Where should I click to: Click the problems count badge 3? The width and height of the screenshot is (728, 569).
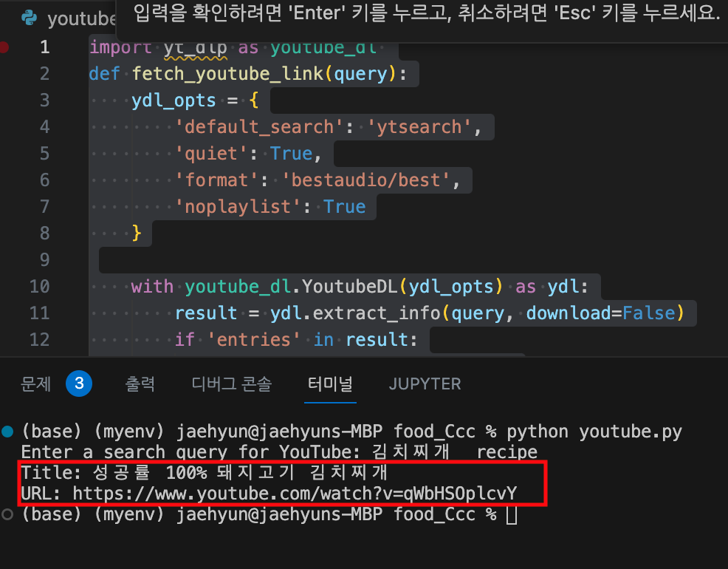tap(79, 384)
